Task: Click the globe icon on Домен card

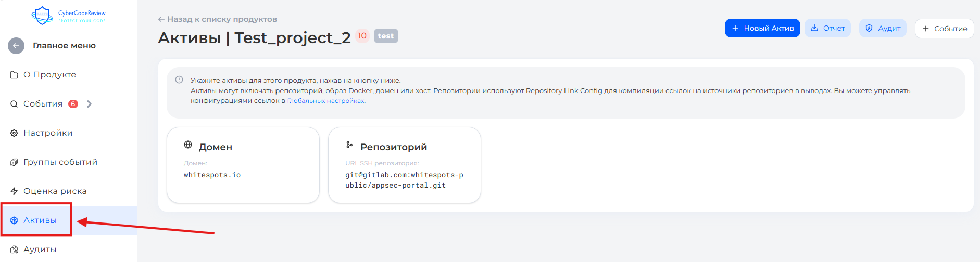Action: pos(188,145)
